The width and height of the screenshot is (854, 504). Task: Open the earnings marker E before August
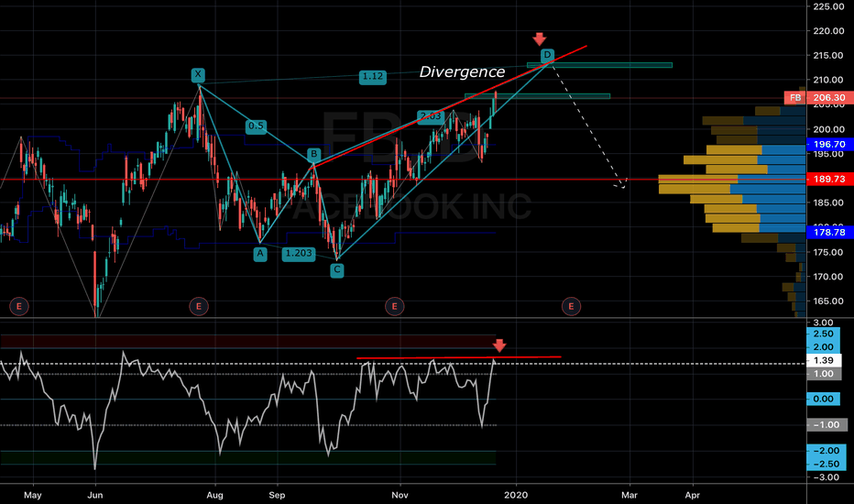tap(199, 306)
